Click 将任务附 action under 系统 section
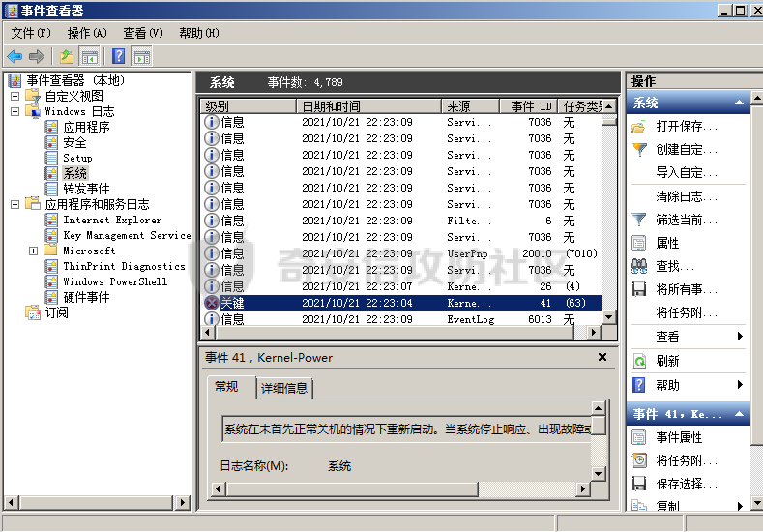The width and height of the screenshot is (763, 532). (686, 312)
